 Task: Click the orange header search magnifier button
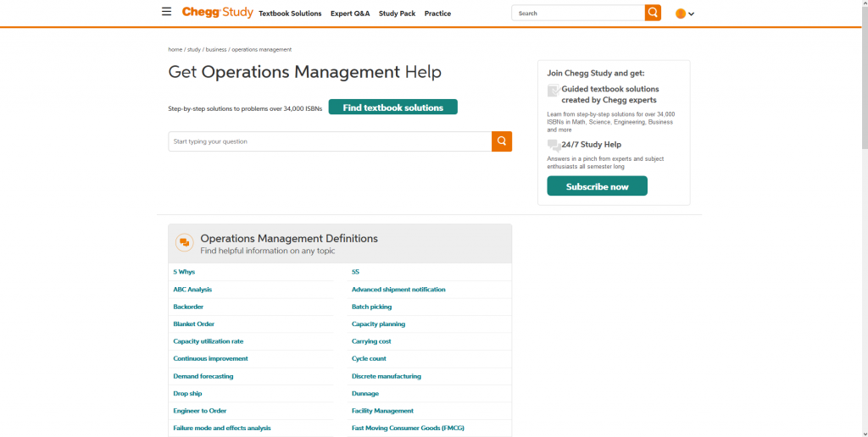pos(653,13)
